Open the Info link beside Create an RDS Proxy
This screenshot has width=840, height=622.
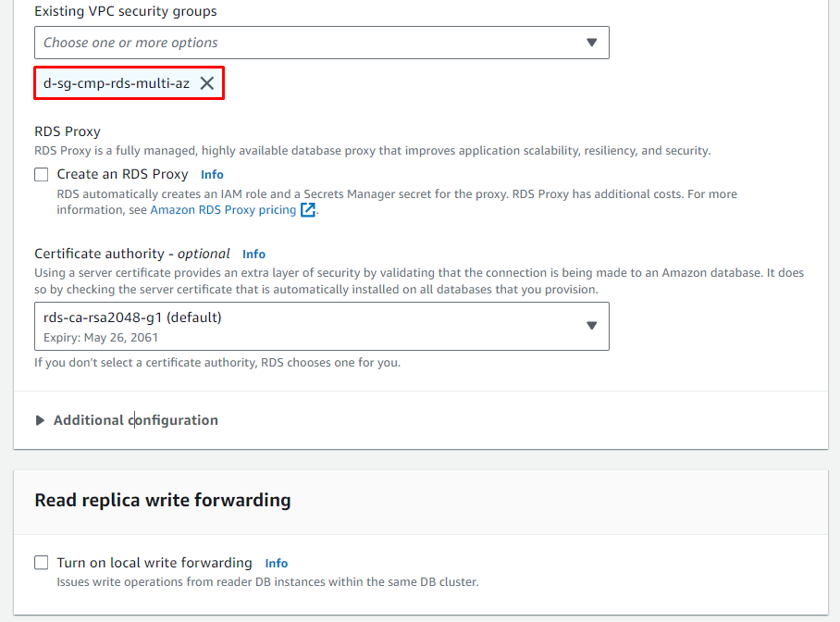[212, 174]
